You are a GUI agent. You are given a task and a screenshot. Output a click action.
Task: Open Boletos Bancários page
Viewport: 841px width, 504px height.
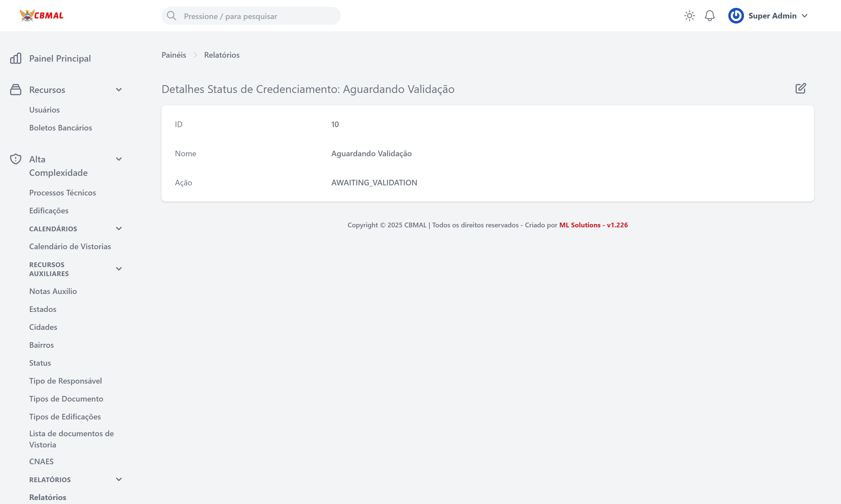[61, 128]
